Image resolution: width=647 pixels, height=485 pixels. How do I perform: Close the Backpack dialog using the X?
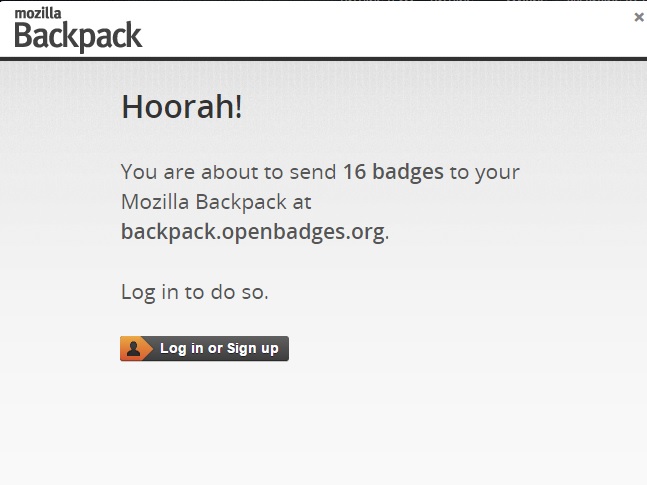639,17
